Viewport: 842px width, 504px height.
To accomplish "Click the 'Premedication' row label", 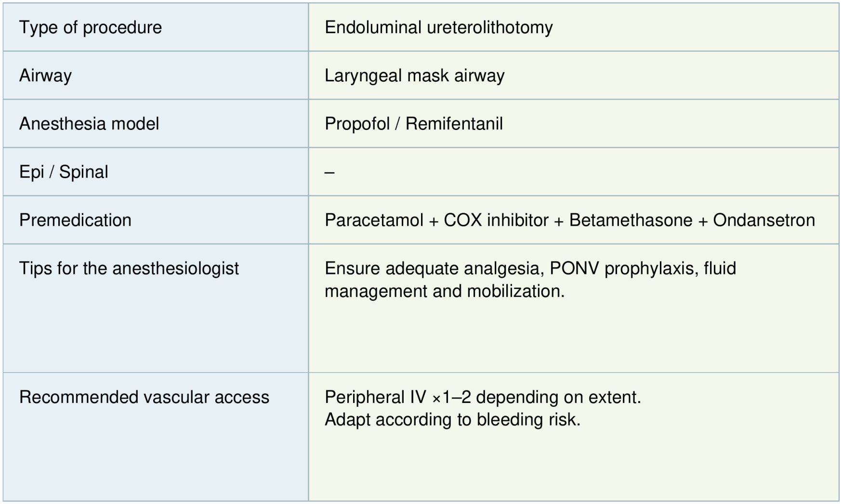I will (x=75, y=220).
